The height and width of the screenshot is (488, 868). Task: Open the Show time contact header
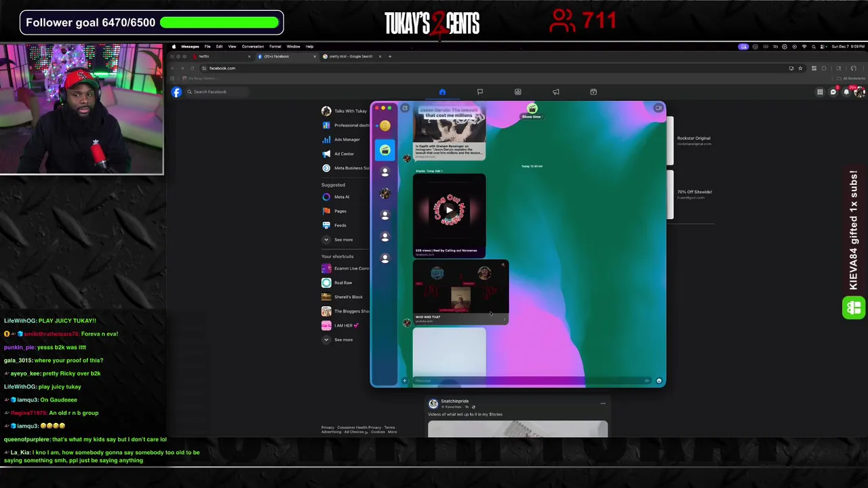[x=532, y=111]
